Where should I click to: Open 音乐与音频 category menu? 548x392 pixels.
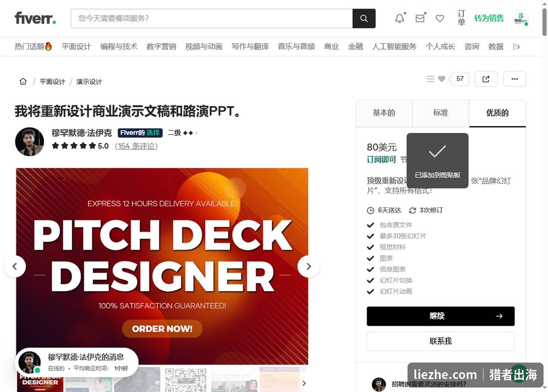pyautogui.click(x=296, y=46)
